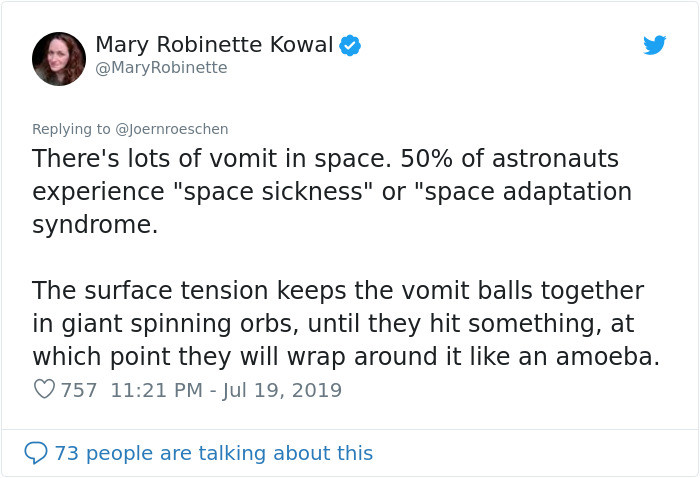Image resolution: width=700 pixels, height=478 pixels.
Task: Like the tweet with the heart icon
Action: pos(44,390)
